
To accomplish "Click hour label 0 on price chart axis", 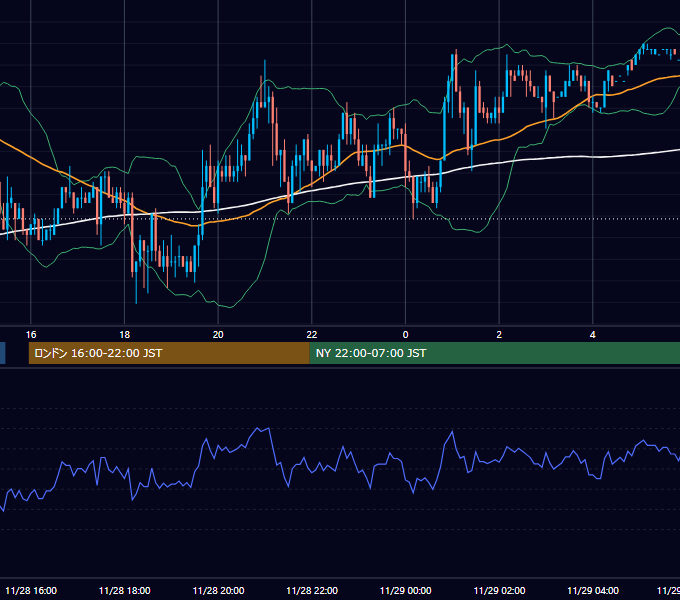I will (x=405, y=335).
